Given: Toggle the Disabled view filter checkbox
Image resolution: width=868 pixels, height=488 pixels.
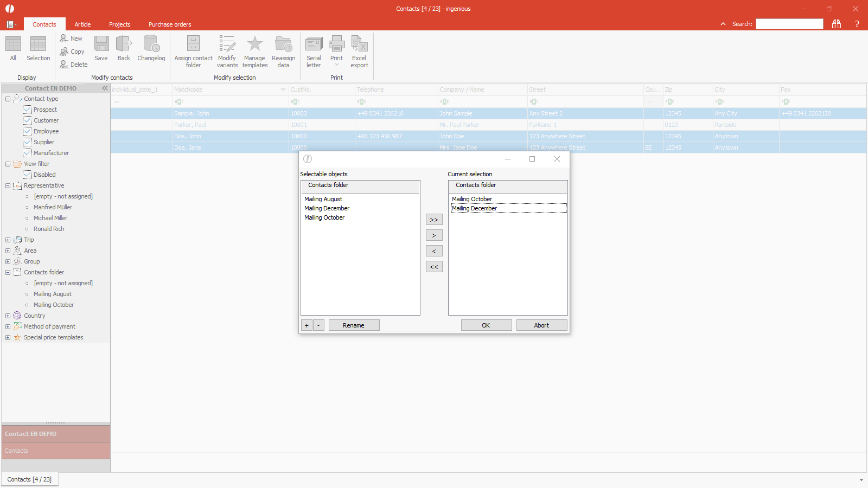Looking at the screenshot, I should (x=27, y=175).
